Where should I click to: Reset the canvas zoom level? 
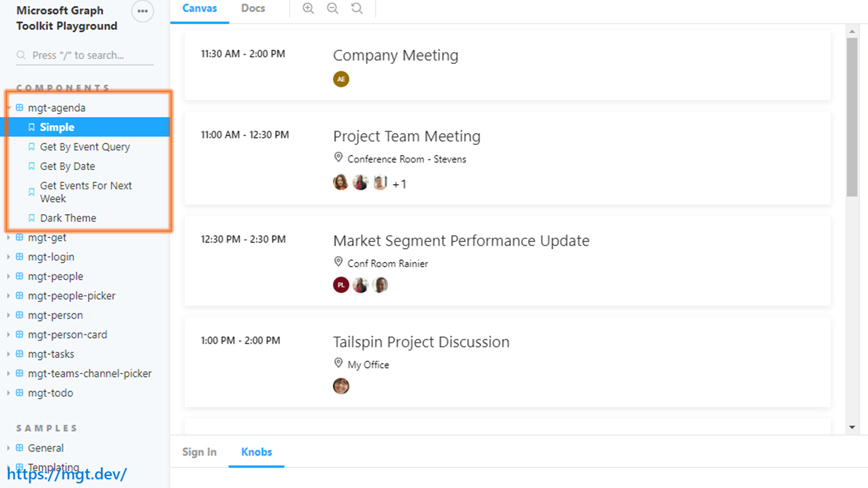click(x=357, y=9)
